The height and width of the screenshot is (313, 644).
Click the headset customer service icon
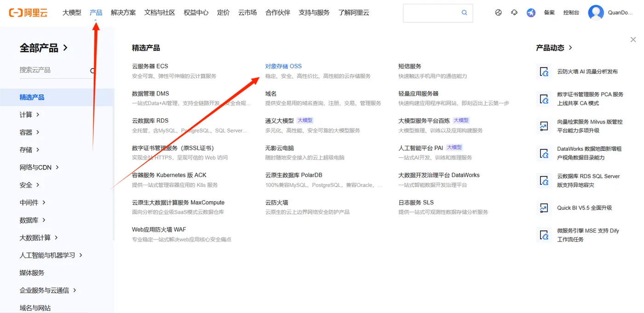click(x=514, y=13)
